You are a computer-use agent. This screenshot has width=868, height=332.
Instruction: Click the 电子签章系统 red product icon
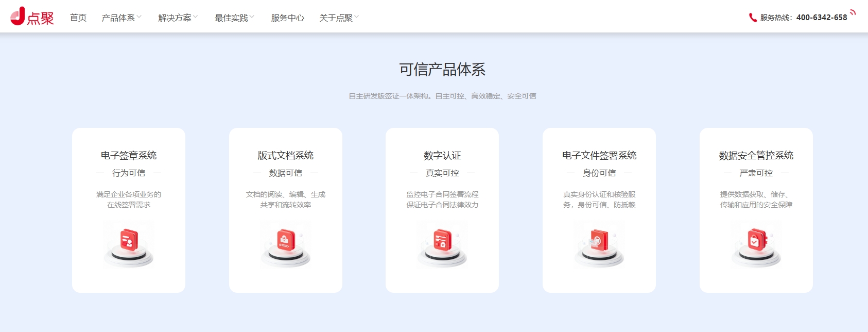click(129, 241)
